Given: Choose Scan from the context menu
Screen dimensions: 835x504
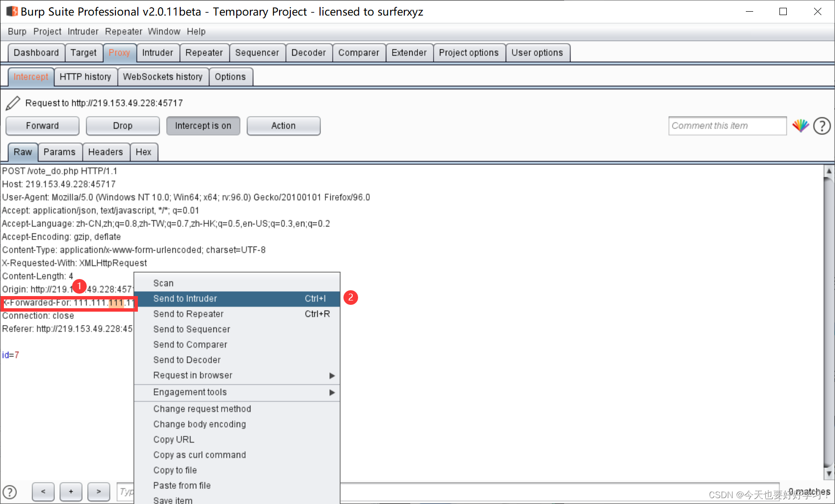Looking at the screenshot, I should (237, 283).
